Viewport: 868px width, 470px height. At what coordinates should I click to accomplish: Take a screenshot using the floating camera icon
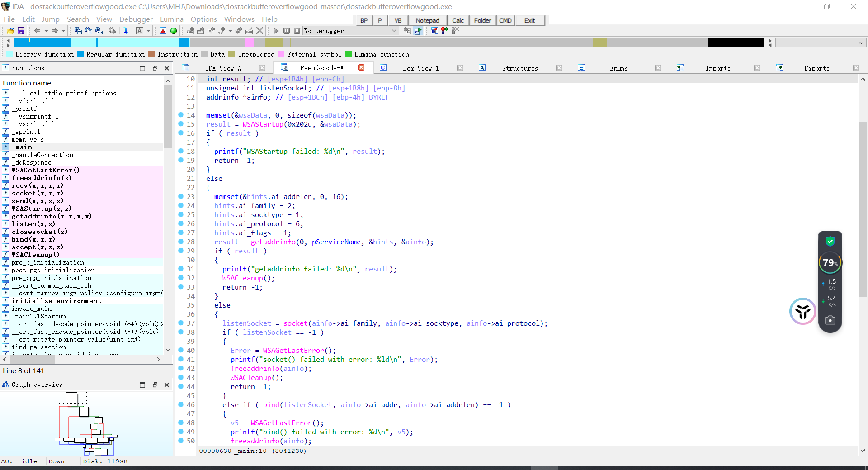click(x=830, y=320)
